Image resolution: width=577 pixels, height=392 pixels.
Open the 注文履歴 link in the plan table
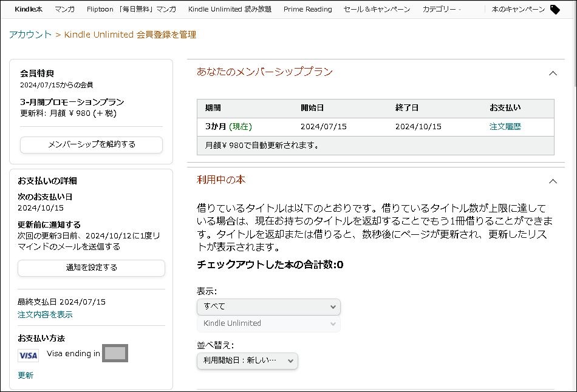pos(505,127)
